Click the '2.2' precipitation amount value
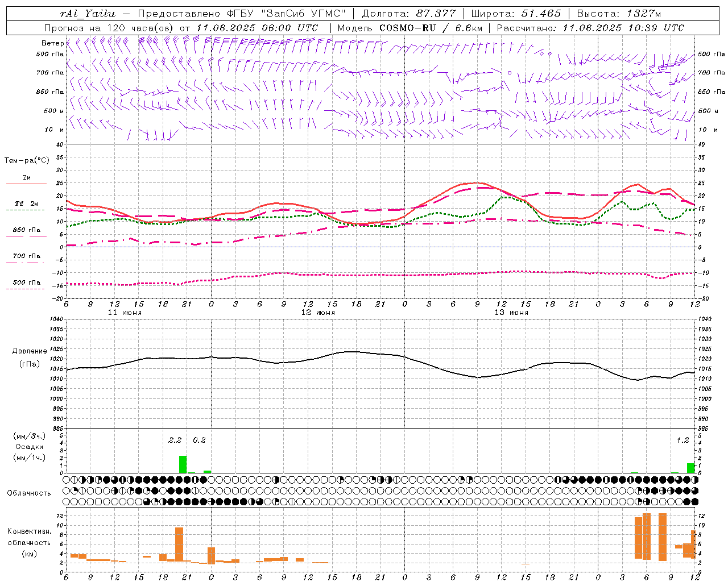Image resolution: width=728 pixels, height=582 pixels. (175, 440)
